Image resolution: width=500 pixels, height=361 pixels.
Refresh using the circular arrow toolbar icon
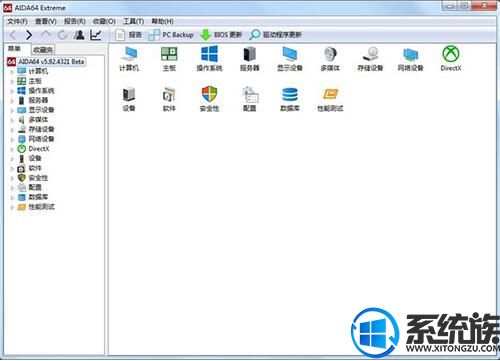pos(62,35)
